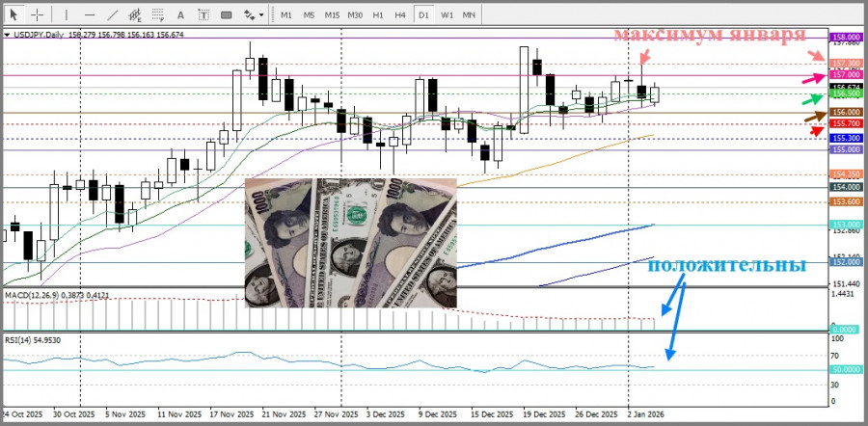Activate the crosshair tool

click(x=37, y=14)
